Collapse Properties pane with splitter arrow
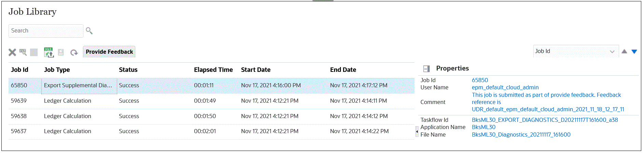This screenshot has height=153, width=644. coord(417,131)
